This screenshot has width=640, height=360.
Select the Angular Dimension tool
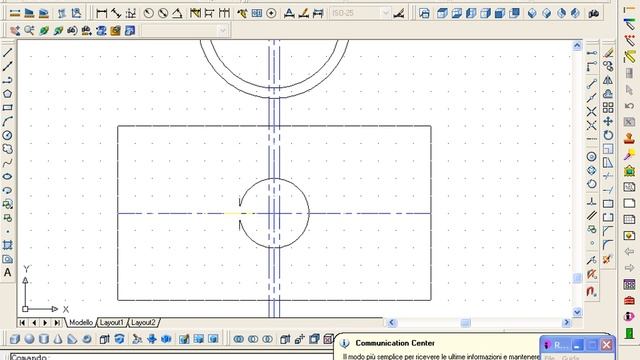pos(177,13)
